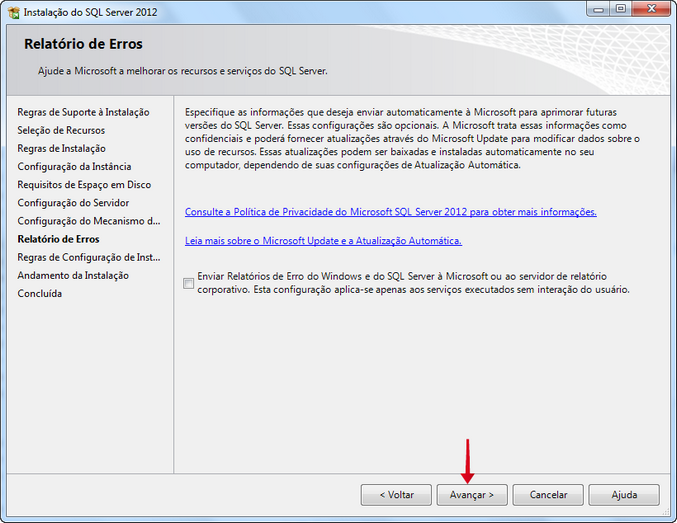Select the Regras de Instalação step

click(61, 149)
